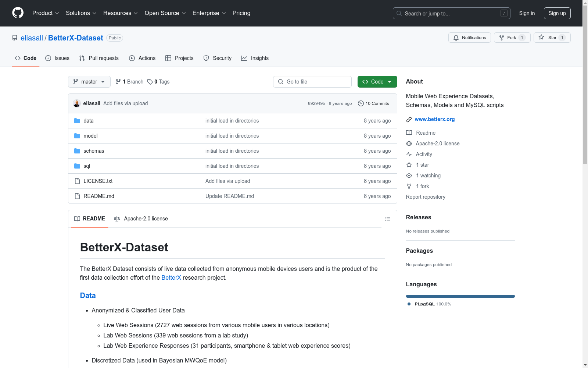Open the Releases section heading

pyautogui.click(x=419, y=217)
